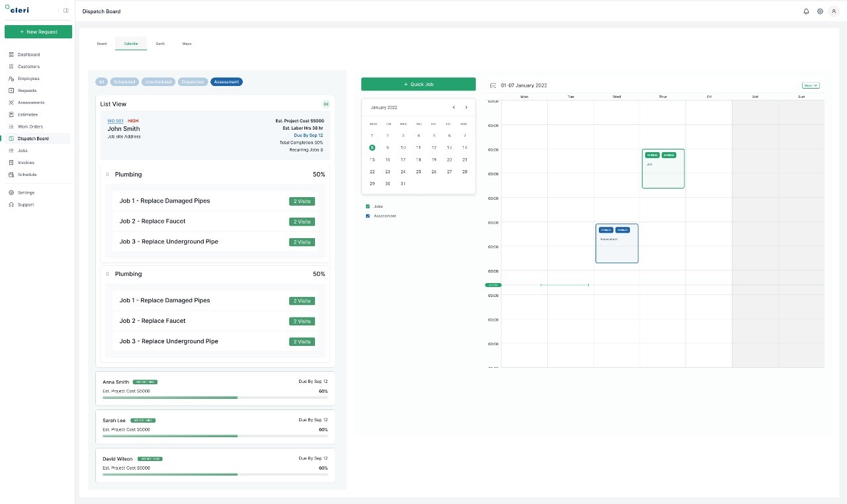This screenshot has width=847, height=504.
Task: Collapse the sidebar with the panel icon
Action: [x=66, y=10]
